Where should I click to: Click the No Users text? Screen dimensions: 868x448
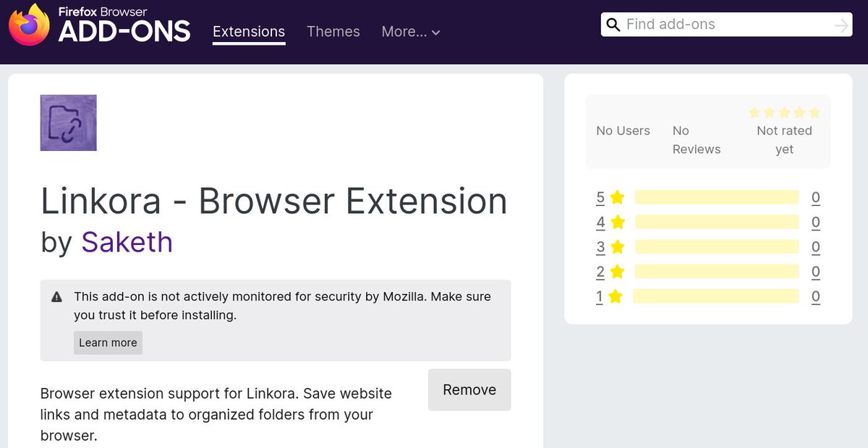pyautogui.click(x=623, y=131)
